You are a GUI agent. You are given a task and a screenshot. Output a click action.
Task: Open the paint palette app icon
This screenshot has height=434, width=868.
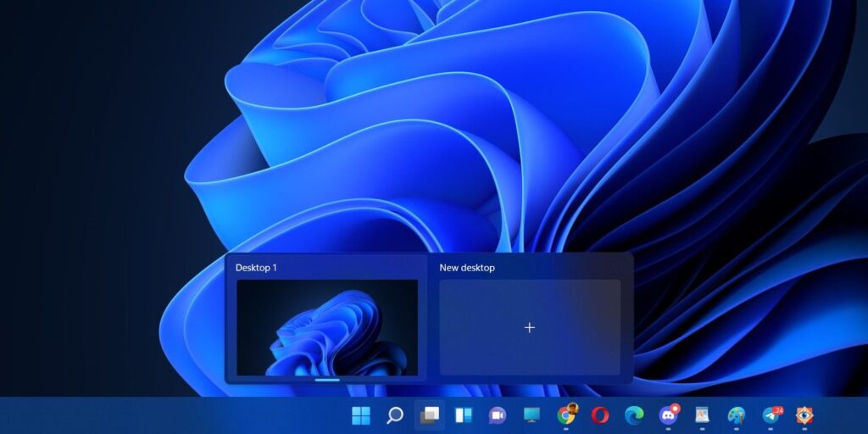[x=737, y=415]
